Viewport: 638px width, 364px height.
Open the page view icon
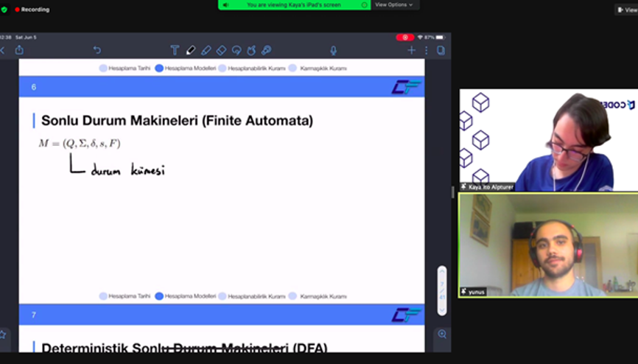tap(441, 50)
